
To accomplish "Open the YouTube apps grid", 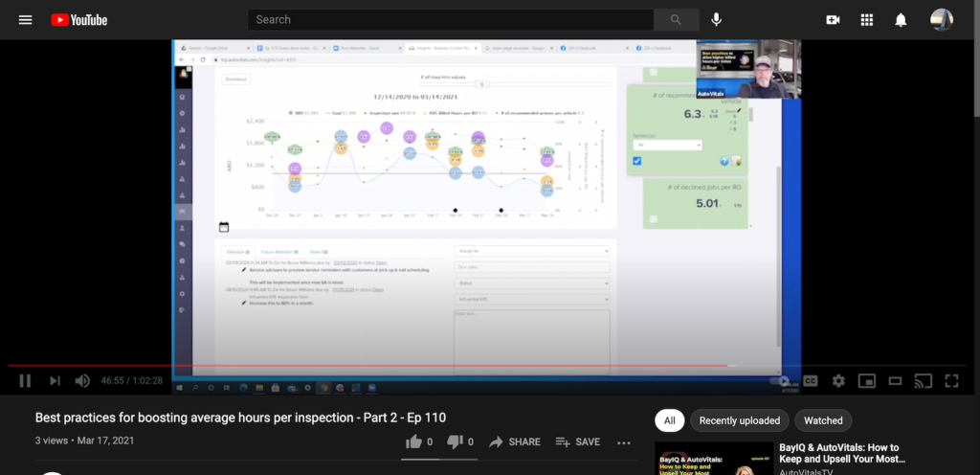I will pos(867,20).
